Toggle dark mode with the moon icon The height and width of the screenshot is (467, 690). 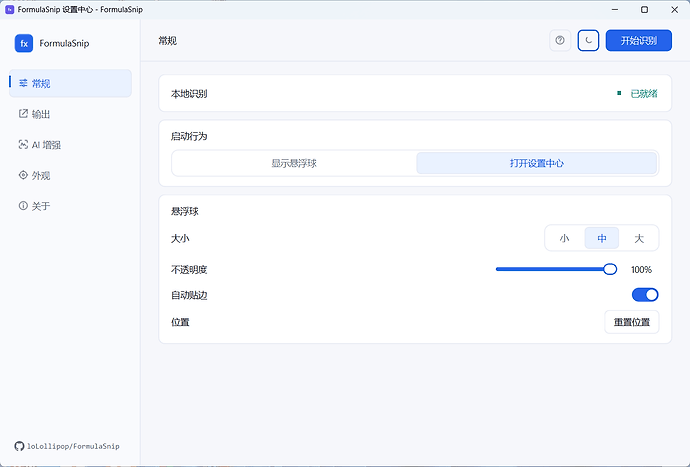588,40
